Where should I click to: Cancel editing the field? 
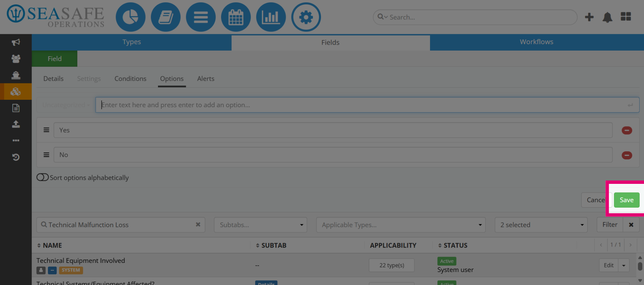point(596,200)
